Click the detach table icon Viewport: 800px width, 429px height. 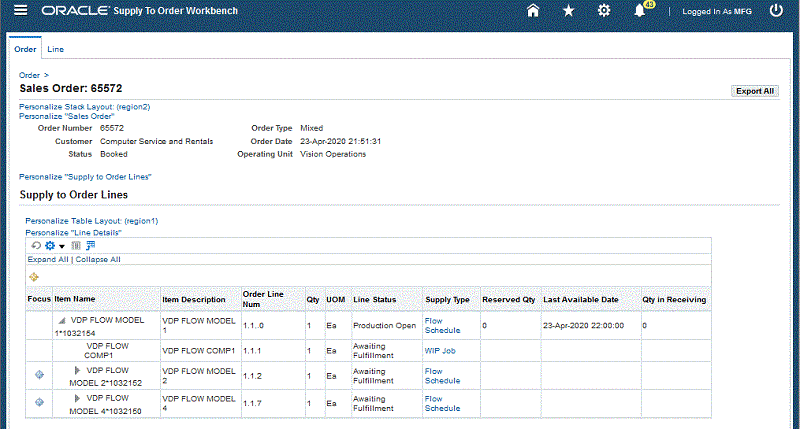click(x=91, y=245)
